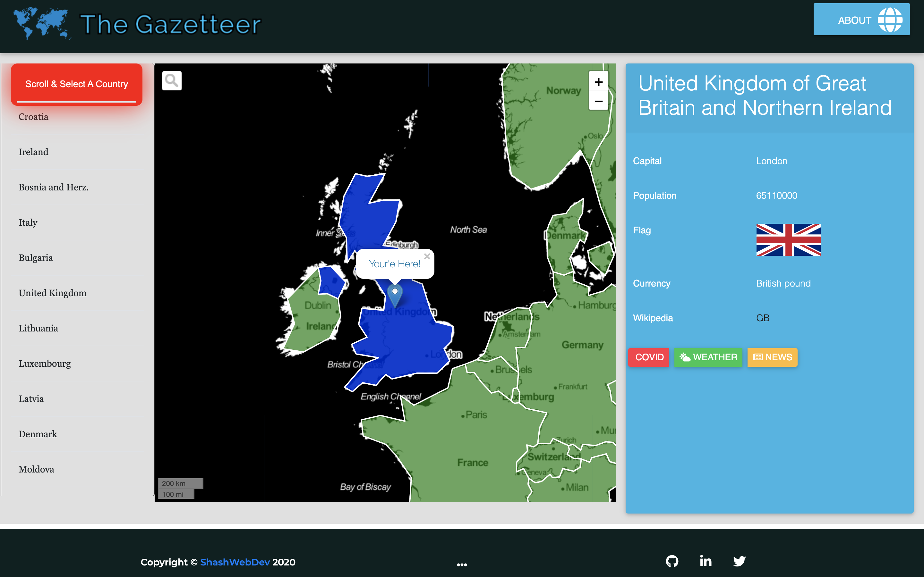Select Ireland from country list

[x=34, y=152]
